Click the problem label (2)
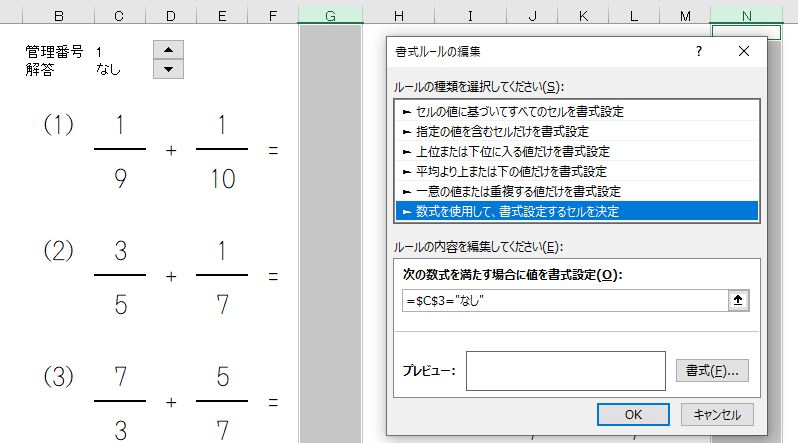The width and height of the screenshot is (798, 443). pyautogui.click(x=59, y=251)
